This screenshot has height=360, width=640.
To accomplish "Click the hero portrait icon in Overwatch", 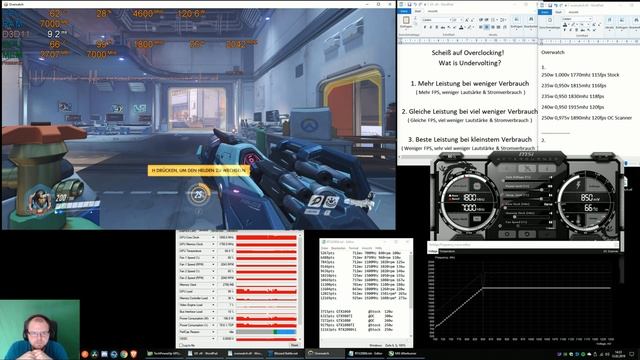I will [40, 200].
